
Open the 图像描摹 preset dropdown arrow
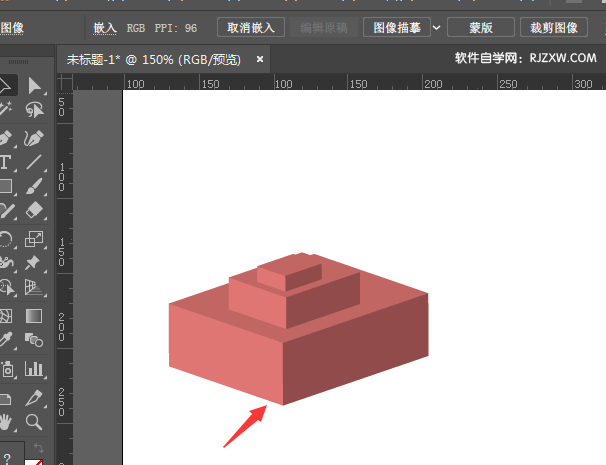(x=436, y=28)
